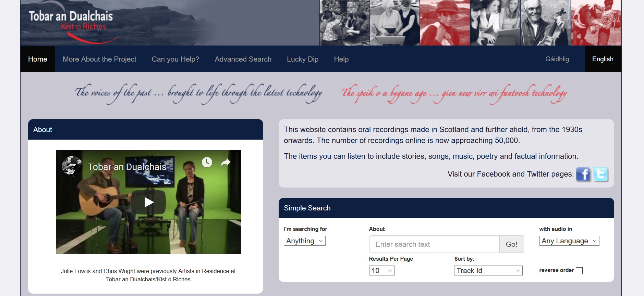
Task: Switch site language to Gàidhlig
Action: [x=557, y=59]
